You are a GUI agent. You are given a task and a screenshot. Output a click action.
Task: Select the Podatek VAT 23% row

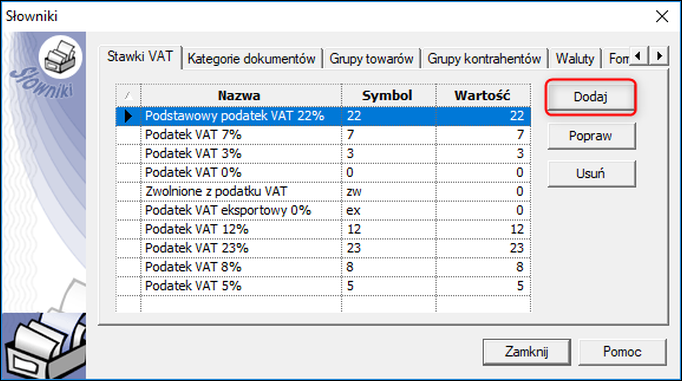[323, 248]
